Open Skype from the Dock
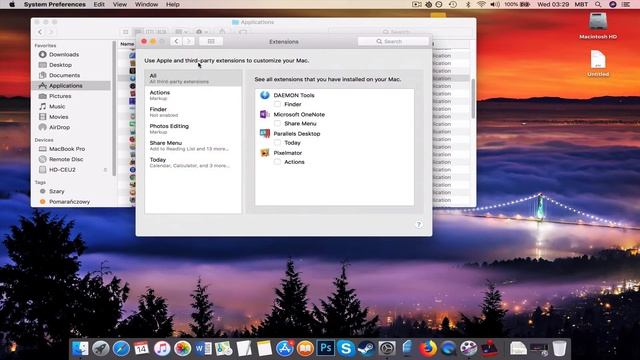The height and width of the screenshot is (360, 640). pos(346,349)
